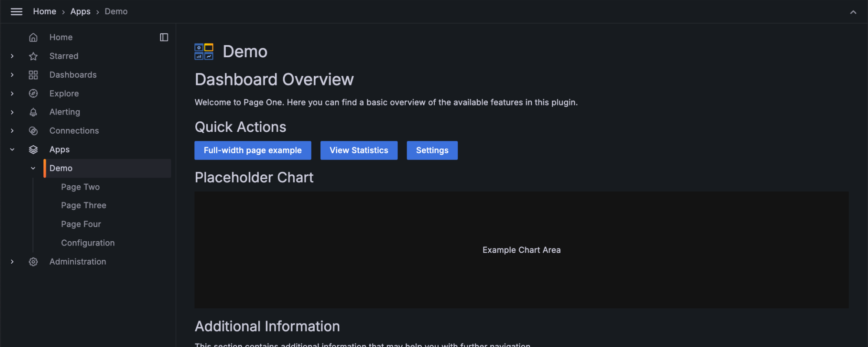Click the Home house icon in sidebar
The image size is (868, 347).
pos(33,37)
